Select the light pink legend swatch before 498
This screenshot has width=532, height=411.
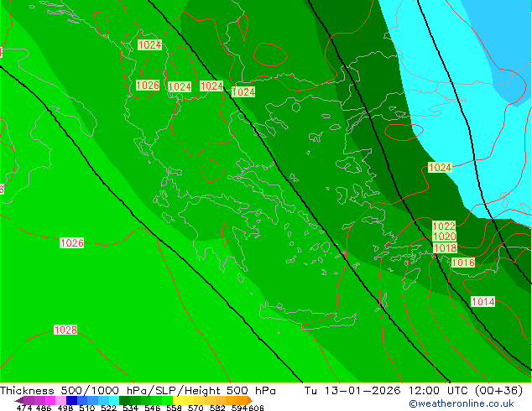(x=60, y=400)
